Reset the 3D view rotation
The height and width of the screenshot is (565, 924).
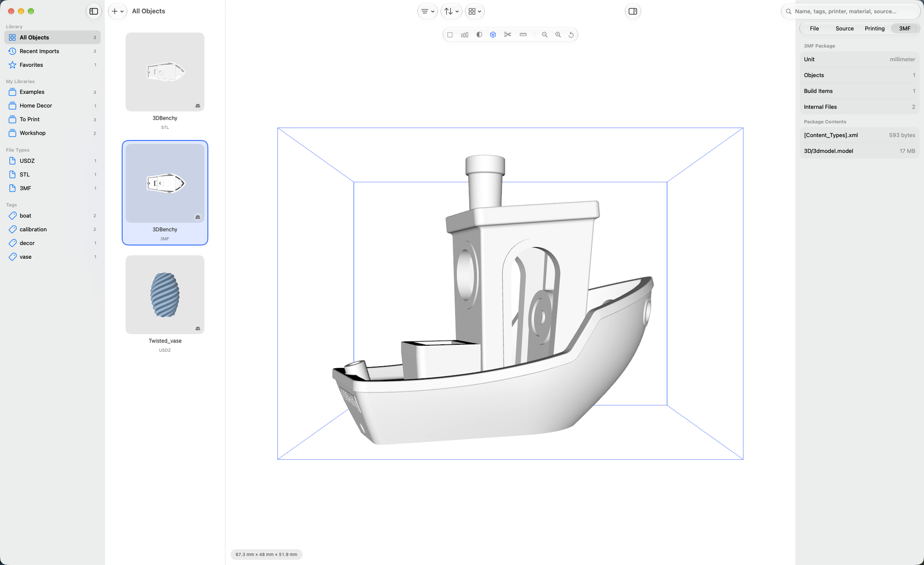click(571, 35)
